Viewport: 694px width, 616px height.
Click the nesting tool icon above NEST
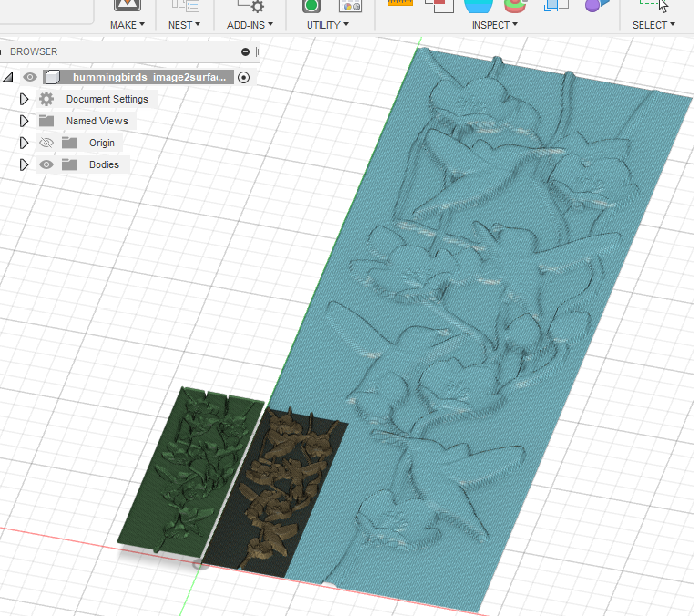185,5
